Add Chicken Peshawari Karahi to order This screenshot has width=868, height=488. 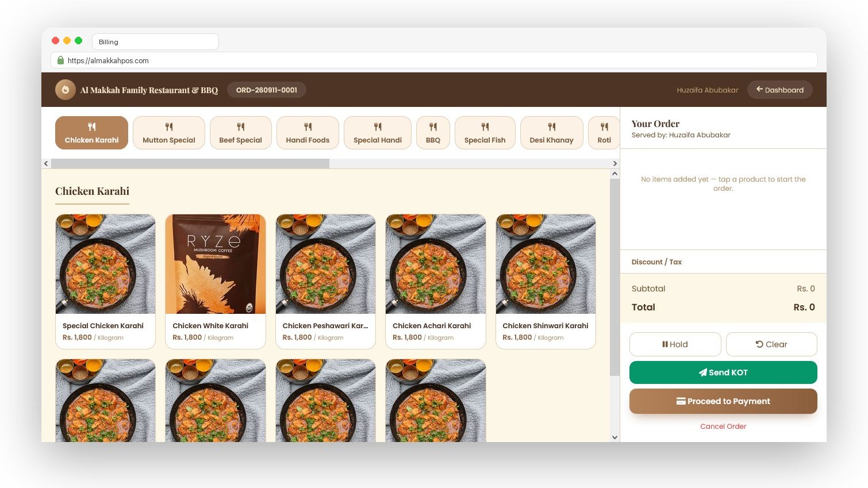coord(325,282)
